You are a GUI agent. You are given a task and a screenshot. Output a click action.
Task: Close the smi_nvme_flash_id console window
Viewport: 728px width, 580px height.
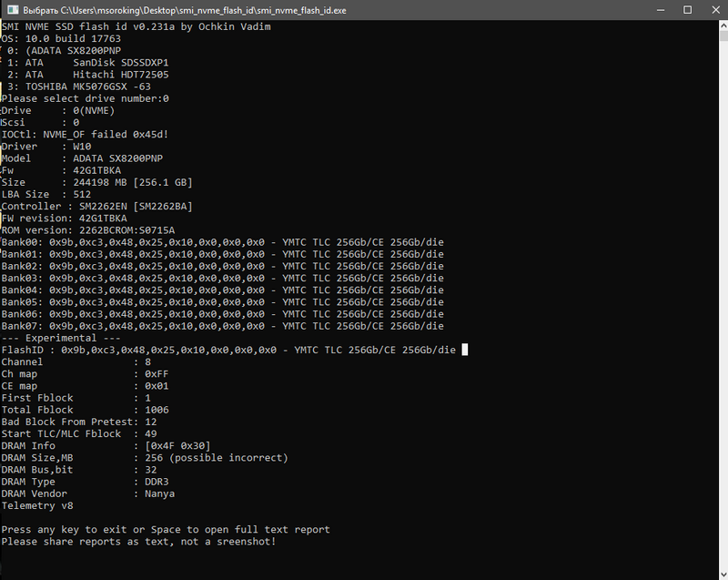(715, 10)
